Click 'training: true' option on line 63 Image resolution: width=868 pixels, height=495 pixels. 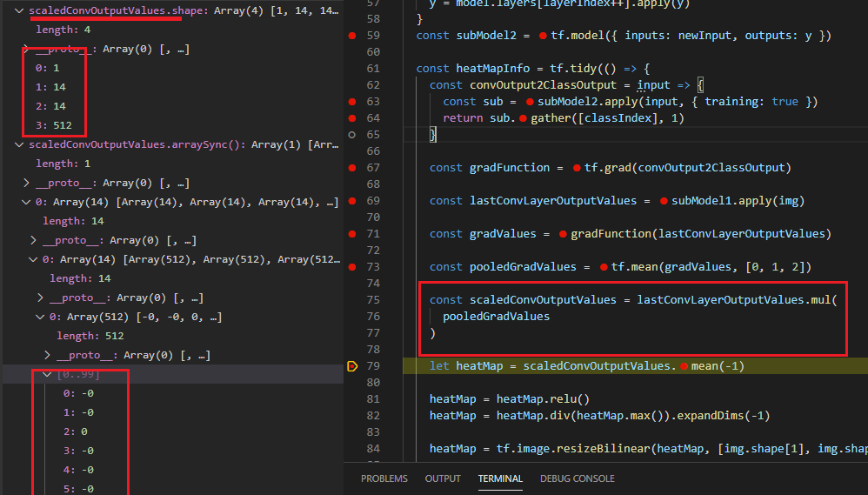751,102
